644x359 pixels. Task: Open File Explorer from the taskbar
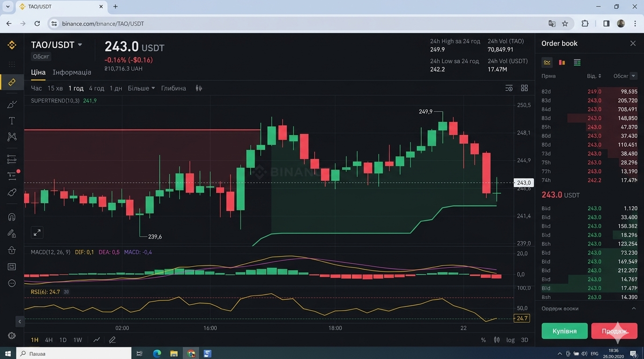pos(174,353)
